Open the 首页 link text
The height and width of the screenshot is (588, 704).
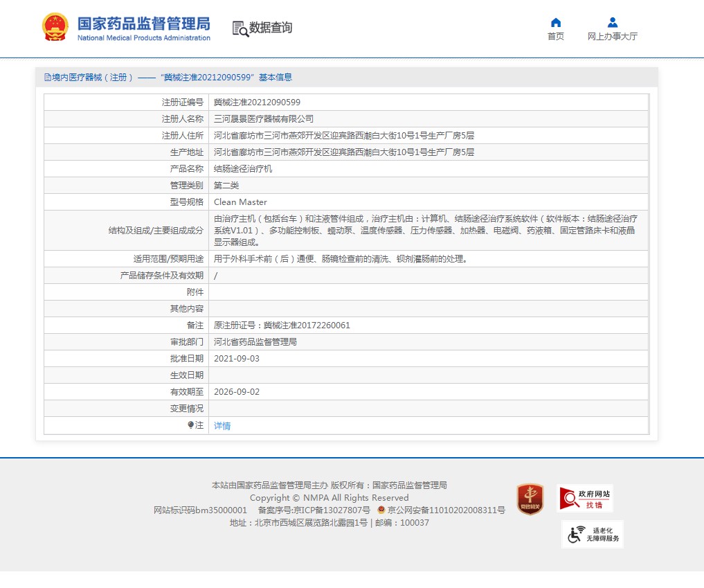click(556, 37)
